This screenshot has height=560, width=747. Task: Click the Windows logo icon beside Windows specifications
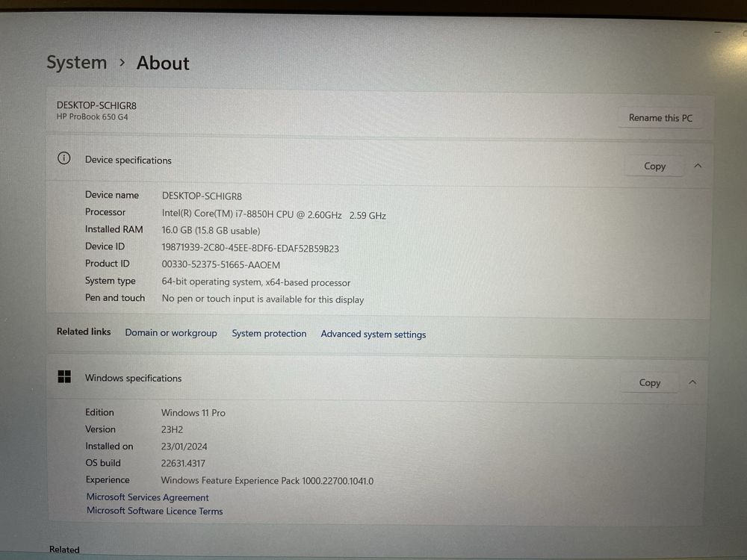click(x=64, y=376)
